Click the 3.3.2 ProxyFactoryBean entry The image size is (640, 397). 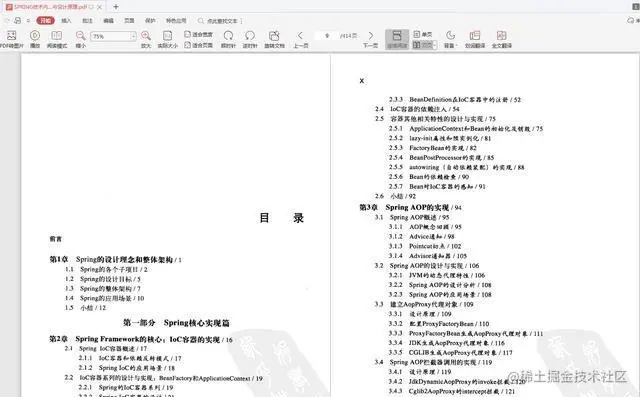tap(439, 324)
